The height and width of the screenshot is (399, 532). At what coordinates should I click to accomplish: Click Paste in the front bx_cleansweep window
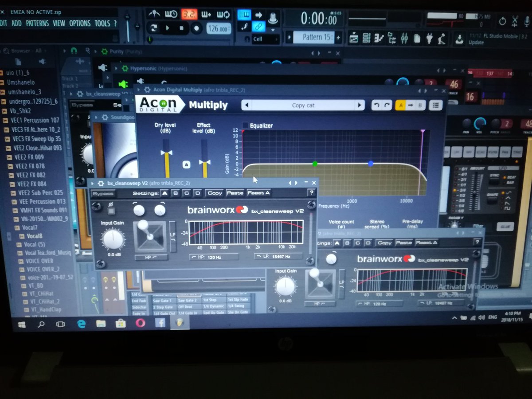coord(235,193)
